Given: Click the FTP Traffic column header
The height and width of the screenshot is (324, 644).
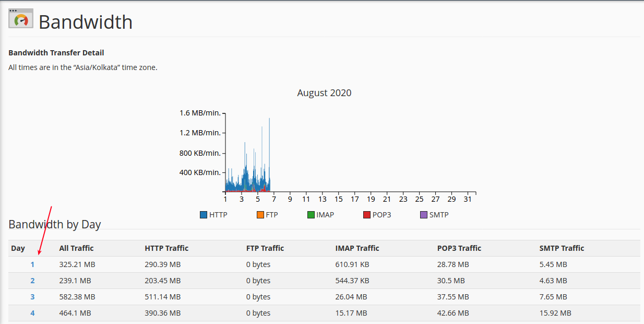Looking at the screenshot, I should pyautogui.click(x=265, y=248).
